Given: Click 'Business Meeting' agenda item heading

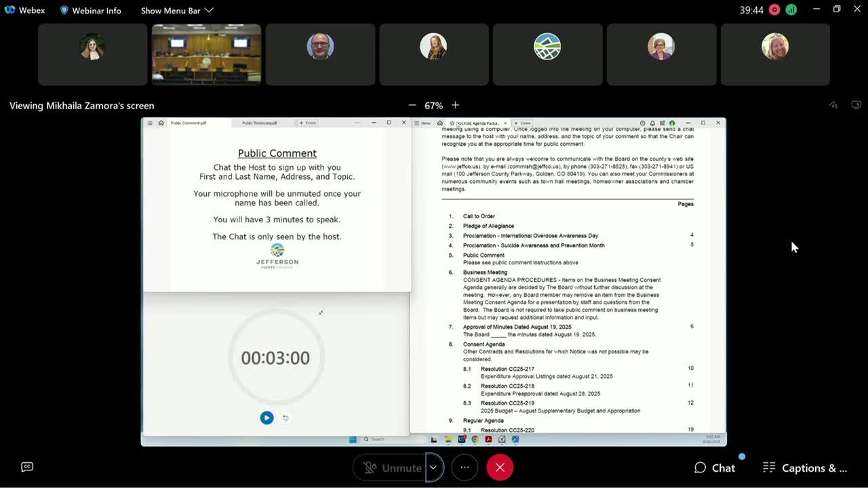Looking at the screenshot, I should (x=486, y=272).
